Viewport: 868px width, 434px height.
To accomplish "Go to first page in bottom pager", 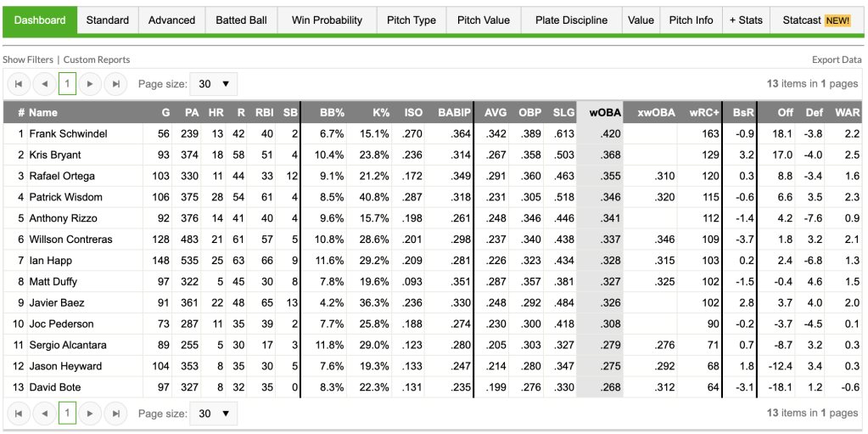I will click(x=19, y=414).
